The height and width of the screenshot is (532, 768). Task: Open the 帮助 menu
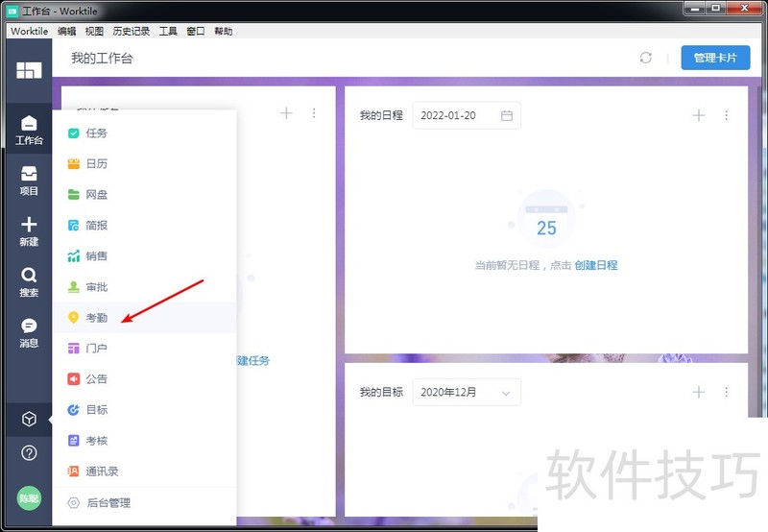(x=224, y=32)
